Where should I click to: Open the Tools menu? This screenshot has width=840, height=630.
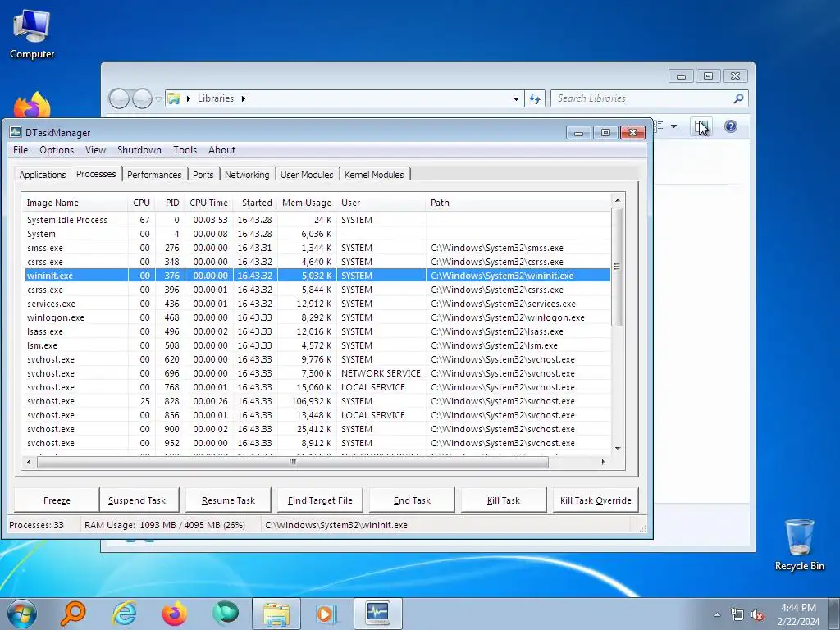pos(185,150)
